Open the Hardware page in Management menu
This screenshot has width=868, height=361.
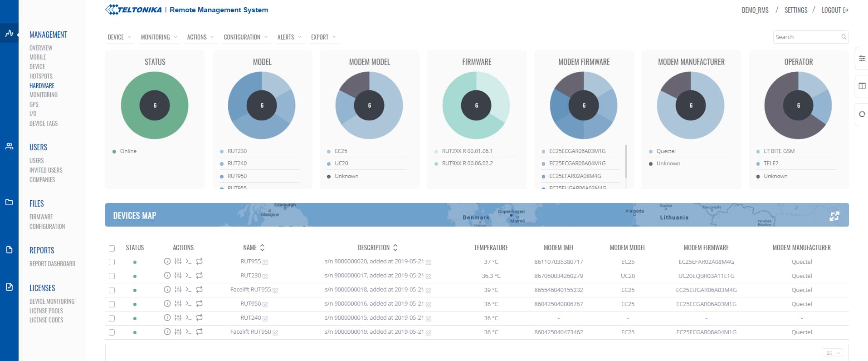pyautogui.click(x=42, y=85)
